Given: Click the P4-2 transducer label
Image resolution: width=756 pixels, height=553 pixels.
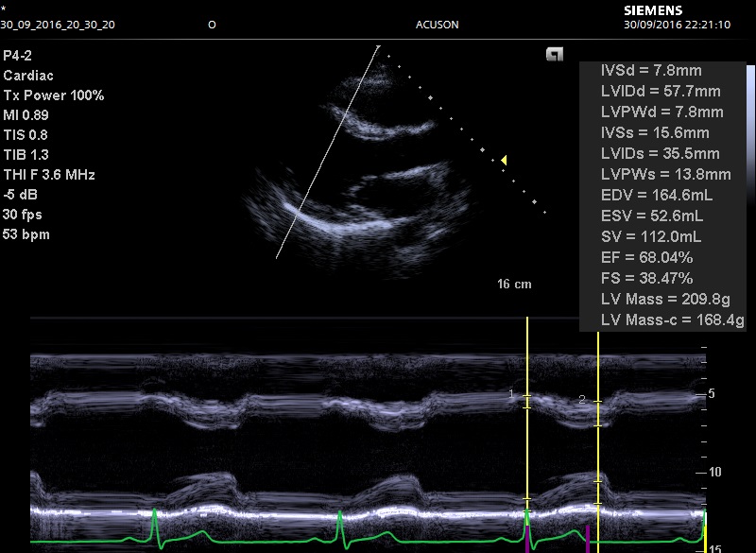Looking at the screenshot, I should [x=19, y=56].
